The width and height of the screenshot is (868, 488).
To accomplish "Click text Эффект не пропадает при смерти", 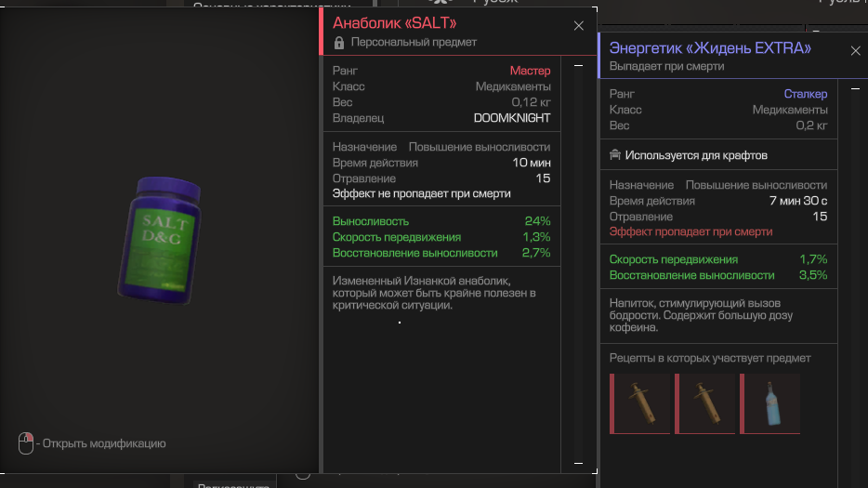I will [421, 194].
